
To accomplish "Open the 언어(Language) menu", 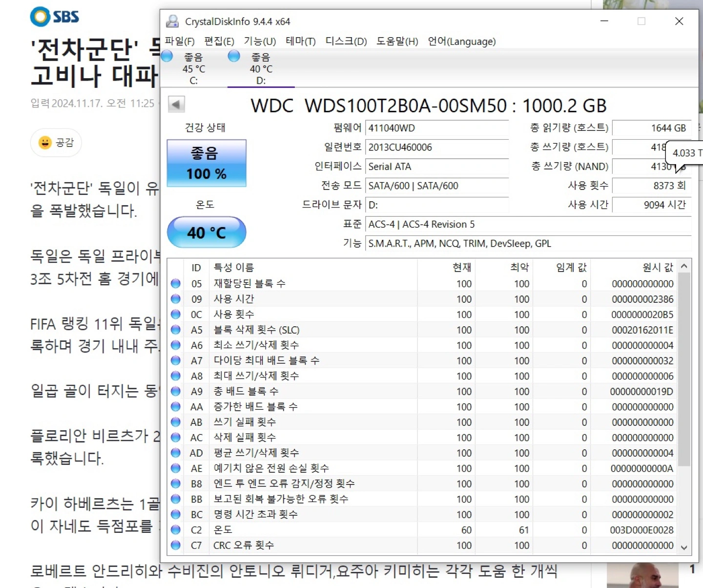I will [462, 42].
